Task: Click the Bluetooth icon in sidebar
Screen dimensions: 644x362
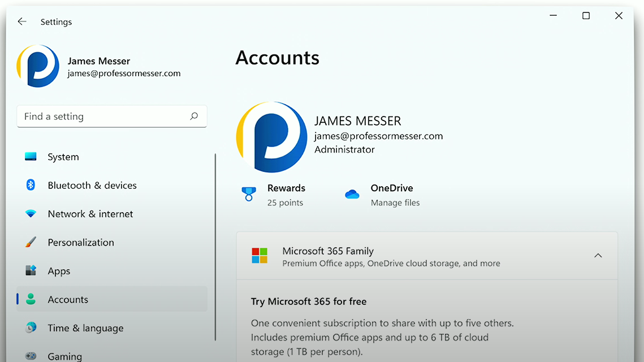Action: click(x=31, y=185)
